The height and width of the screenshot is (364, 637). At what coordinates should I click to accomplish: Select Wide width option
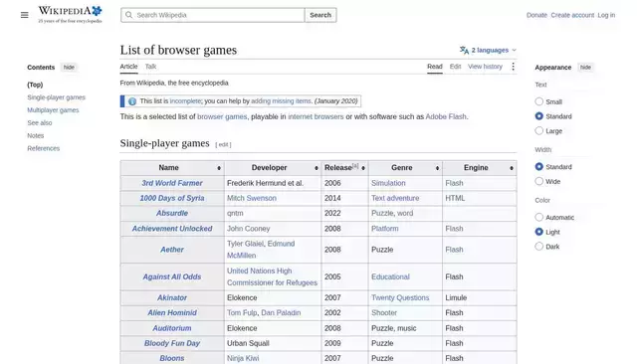(539, 181)
